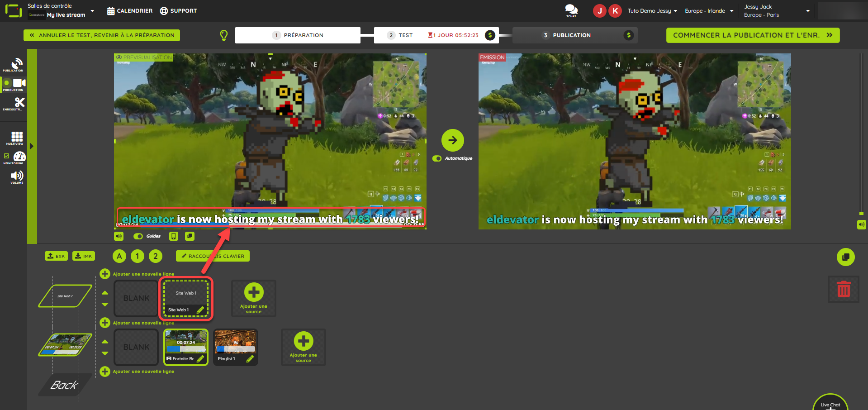Viewport: 868px width, 410px height.
Task: Select the Site Web 1 layer parallelogram
Action: click(x=65, y=296)
